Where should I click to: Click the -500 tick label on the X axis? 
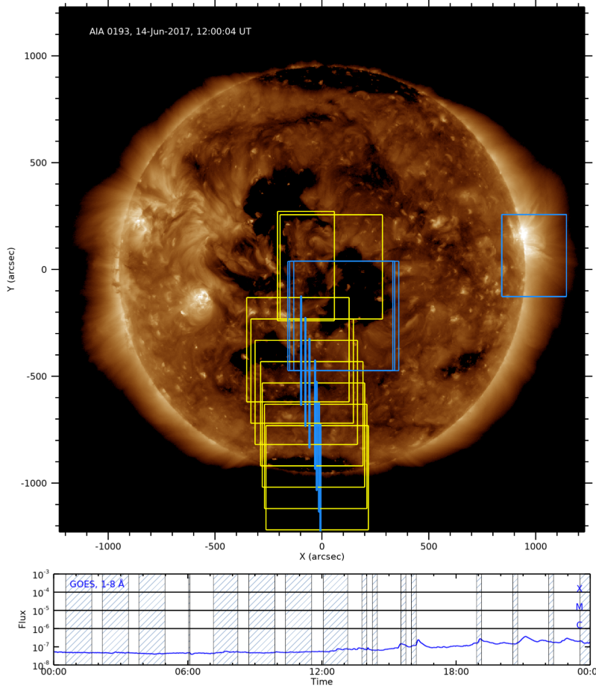pos(214,546)
